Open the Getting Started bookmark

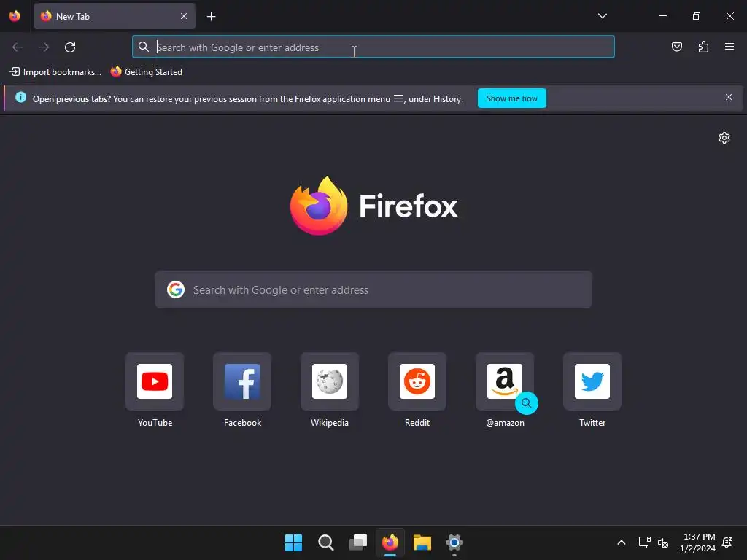tap(146, 72)
